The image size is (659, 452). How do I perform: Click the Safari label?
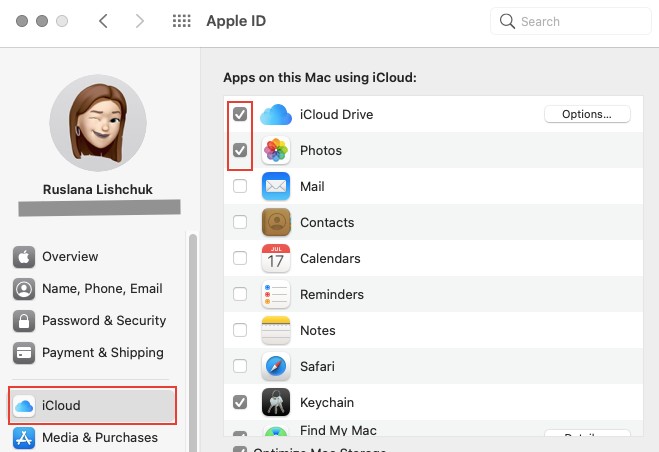point(317,367)
